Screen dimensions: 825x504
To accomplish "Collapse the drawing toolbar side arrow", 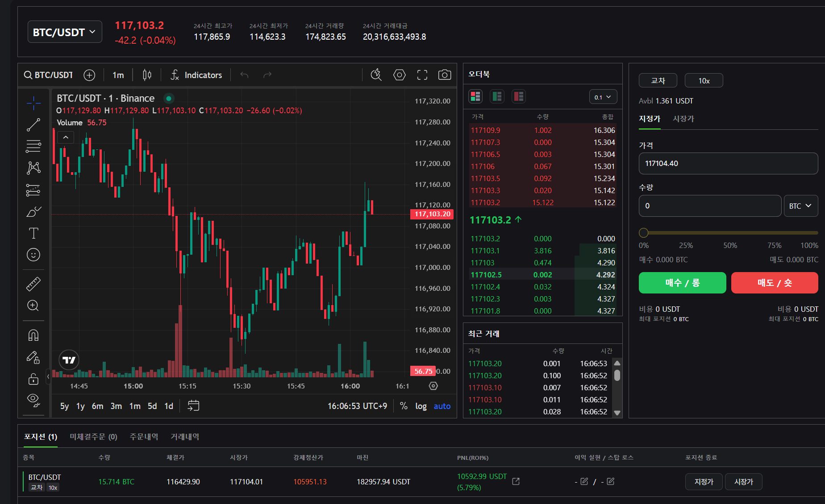I will pyautogui.click(x=48, y=377).
